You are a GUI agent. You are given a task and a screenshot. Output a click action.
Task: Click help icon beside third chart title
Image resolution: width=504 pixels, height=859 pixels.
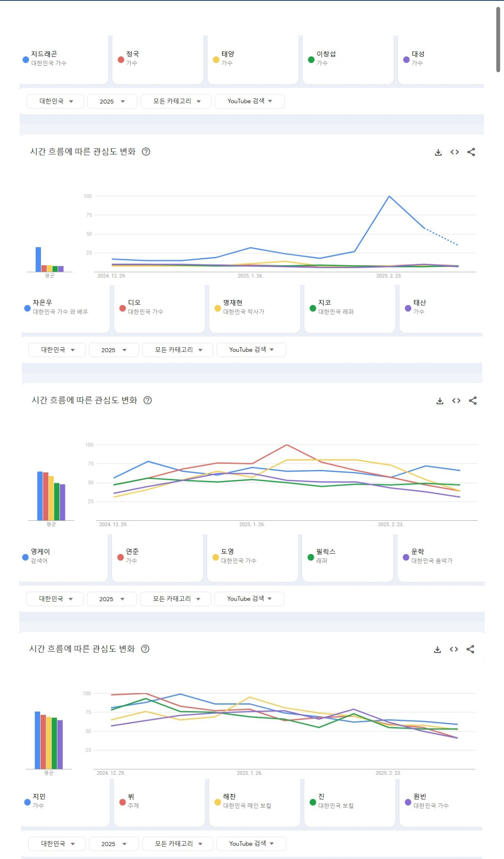[x=145, y=649]
